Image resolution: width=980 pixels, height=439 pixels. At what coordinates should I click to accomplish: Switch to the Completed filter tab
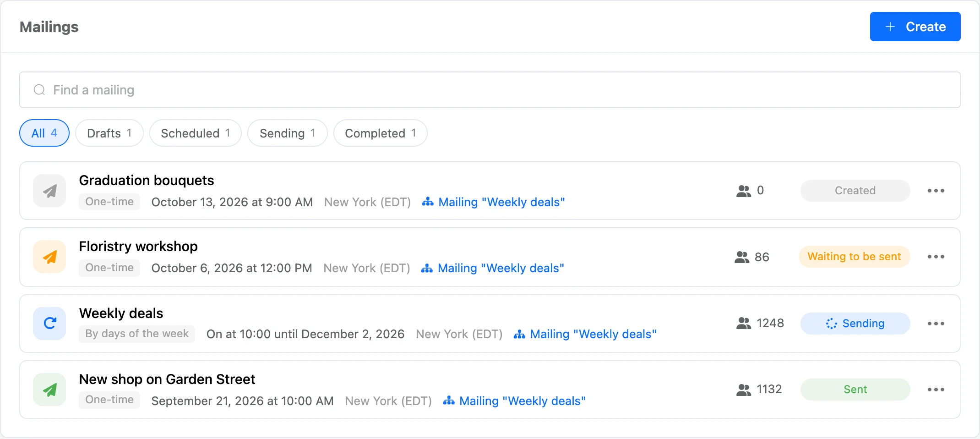click(x=381, y=133)
